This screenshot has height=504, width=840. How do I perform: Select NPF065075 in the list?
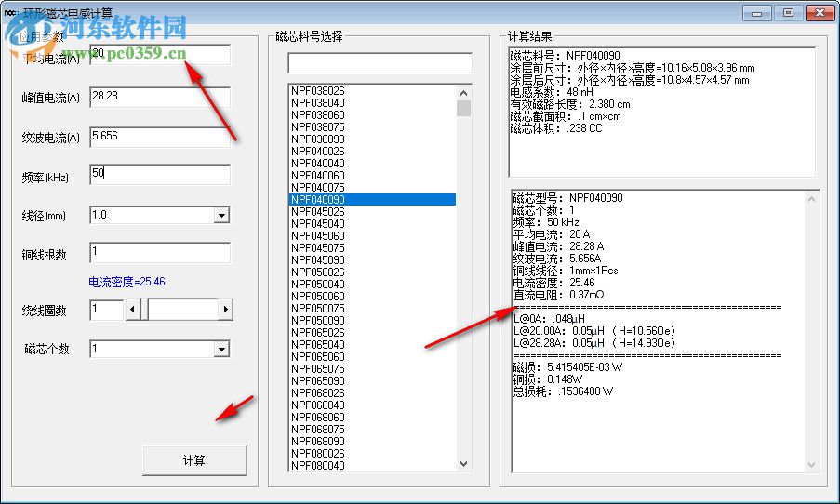coord(372,369)
